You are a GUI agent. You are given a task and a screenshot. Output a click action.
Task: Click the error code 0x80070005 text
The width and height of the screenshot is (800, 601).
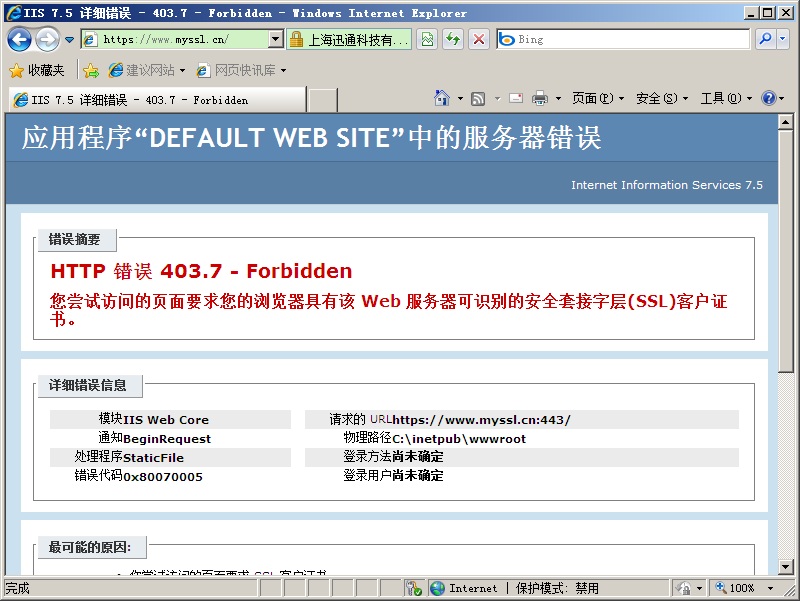pos(163,477)
